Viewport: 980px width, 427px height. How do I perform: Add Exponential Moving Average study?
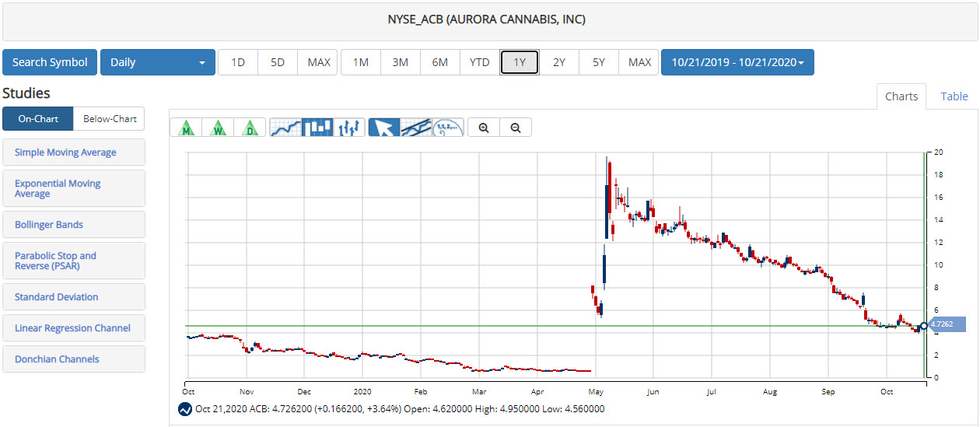click(x=74, y=188)
